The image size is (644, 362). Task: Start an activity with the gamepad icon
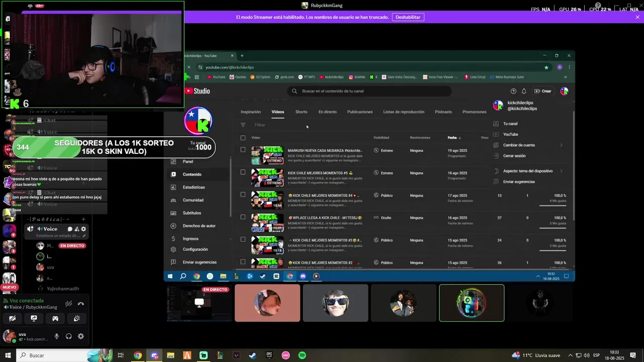coord(55,318)
